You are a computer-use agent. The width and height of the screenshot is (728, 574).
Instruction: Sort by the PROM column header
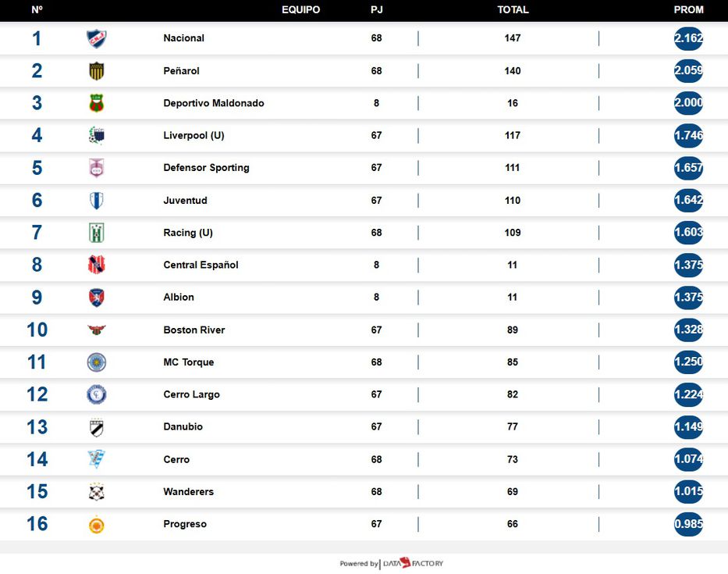pyautogui.click(x=688, y=10)
